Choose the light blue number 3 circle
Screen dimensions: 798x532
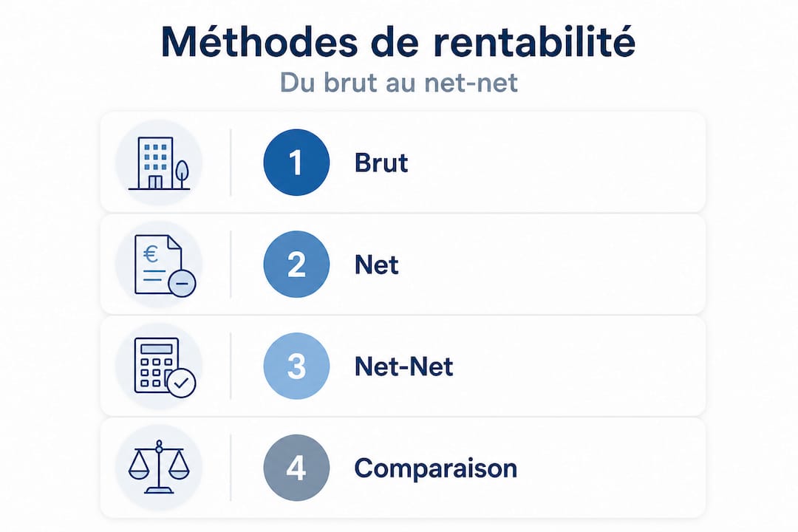click(296, 366)
